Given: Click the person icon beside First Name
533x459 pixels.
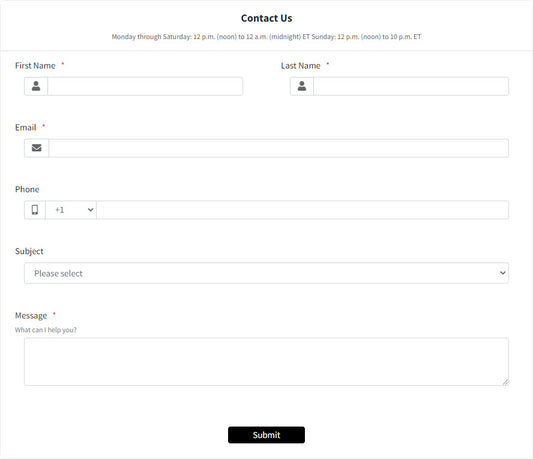Looking at the screenshot, I should click(36, 86).
